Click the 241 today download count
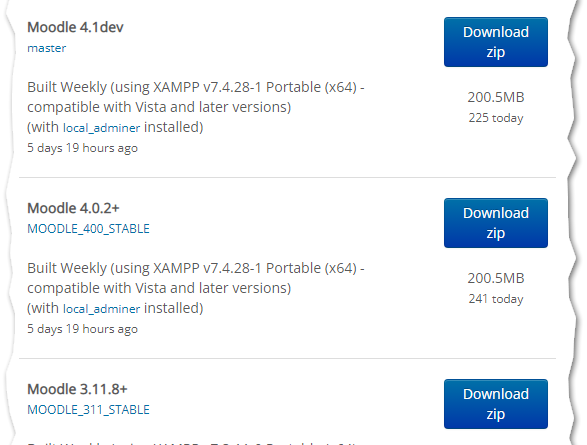587x445 pixels. 496,299
